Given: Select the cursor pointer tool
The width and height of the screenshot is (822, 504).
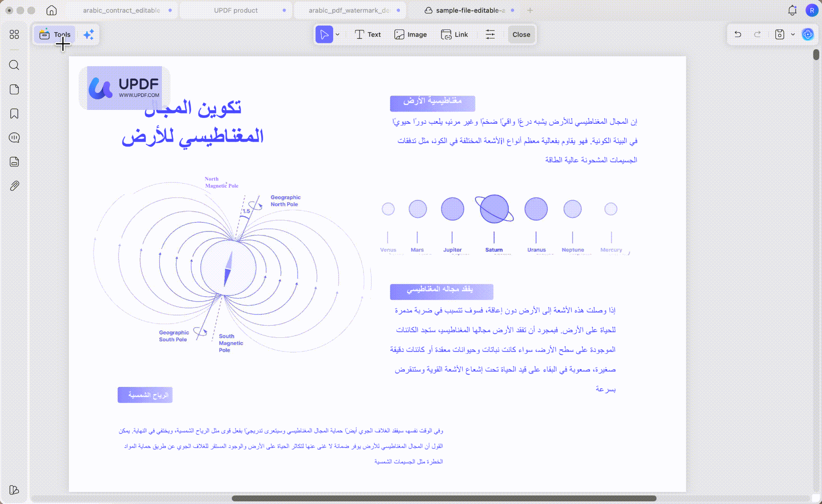Looking at the screenshot, I should coord(324,34).
